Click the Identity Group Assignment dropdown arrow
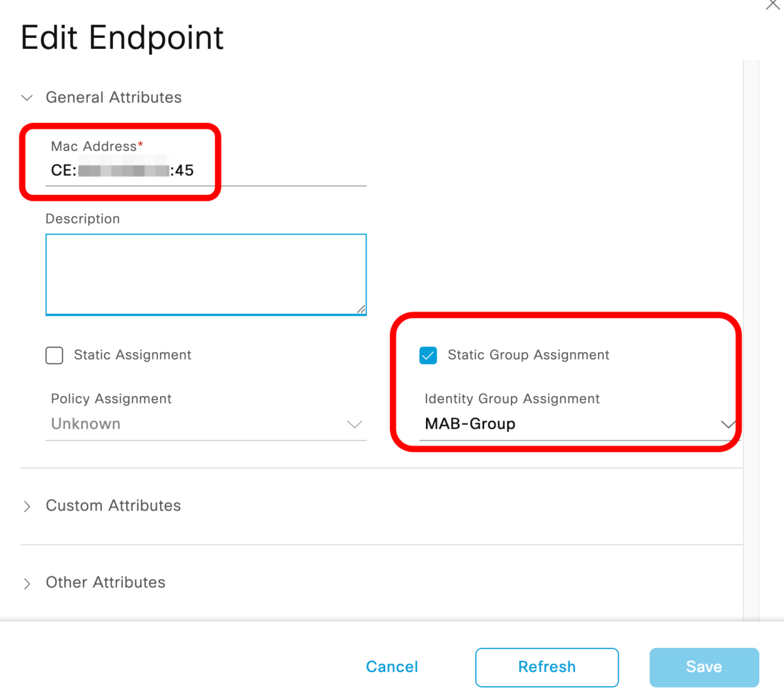 pyautogui.click(x=727, y=424)
